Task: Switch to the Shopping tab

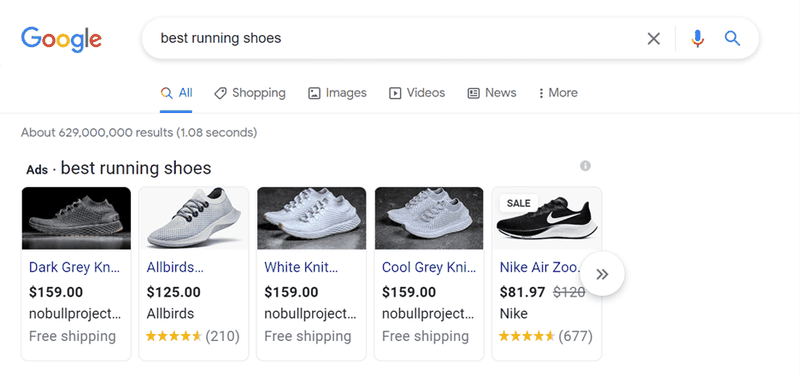Action: click(250, 93)
